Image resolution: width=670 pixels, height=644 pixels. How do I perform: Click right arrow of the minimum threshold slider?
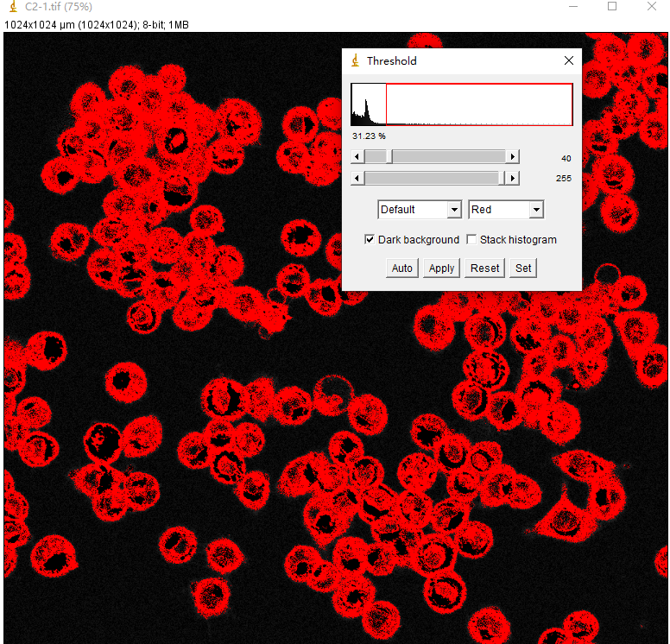(x=513, y=156)
